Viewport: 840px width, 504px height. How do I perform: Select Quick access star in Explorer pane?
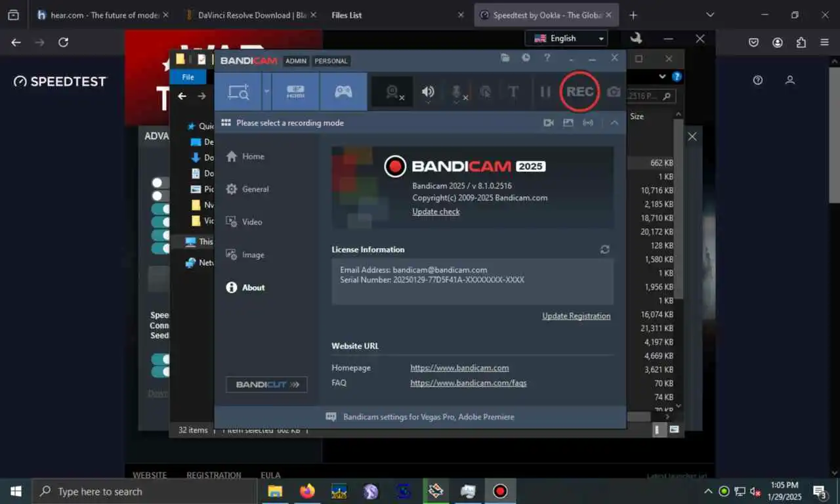191,126
